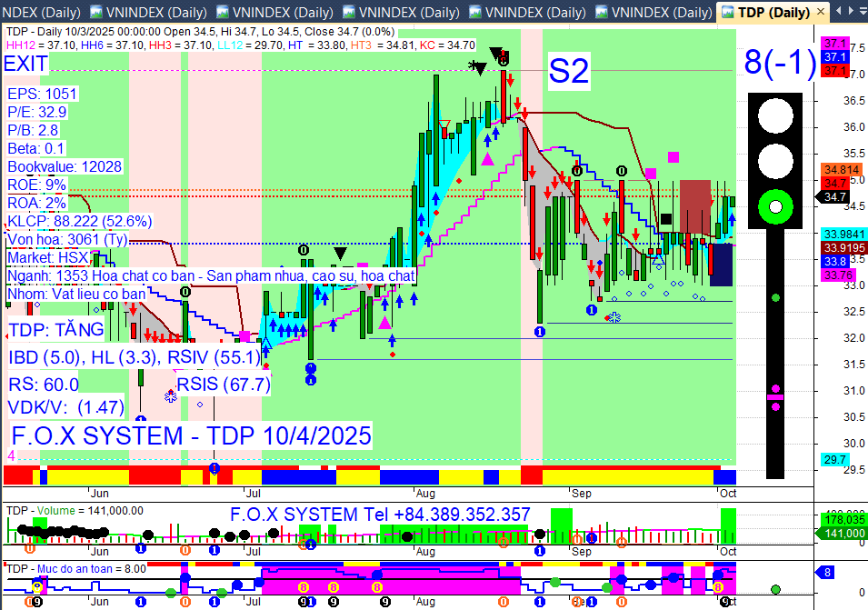Click the F.O.X SYSTEM - TDP 10/4/2025 title
The height and width of the screenshot is (610, 868).
tap(191, 436)
